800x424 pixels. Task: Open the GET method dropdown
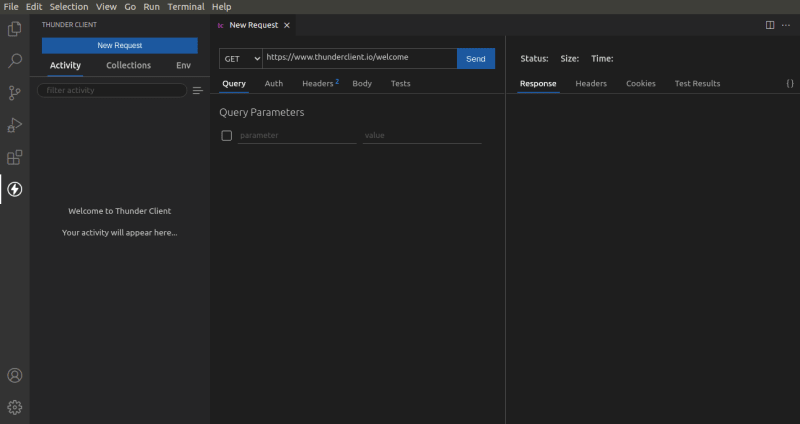pyautogui.click(x=241, y=59)
